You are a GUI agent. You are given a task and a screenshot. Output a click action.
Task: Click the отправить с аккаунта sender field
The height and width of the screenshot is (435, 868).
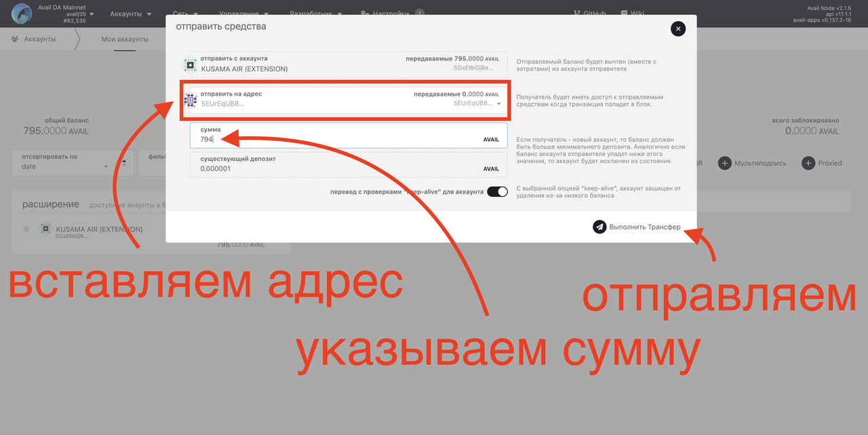(349, 64)
